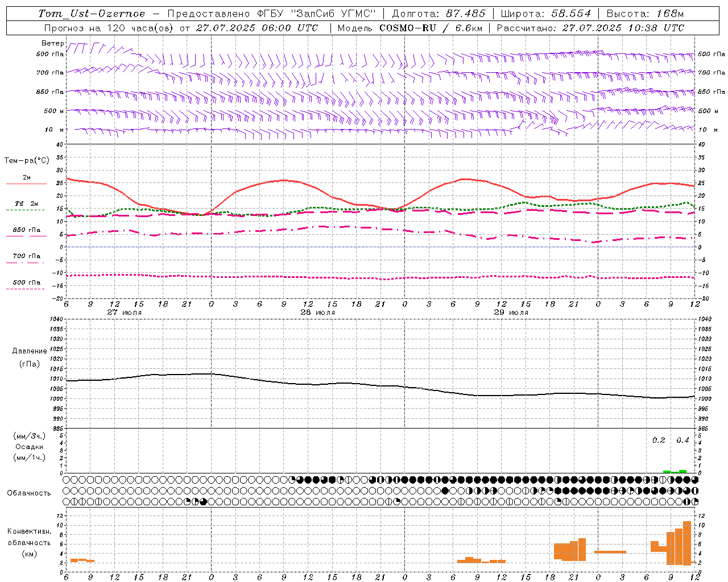
Task: Click the 29 июля date label
Action: [x=511, y=313]
